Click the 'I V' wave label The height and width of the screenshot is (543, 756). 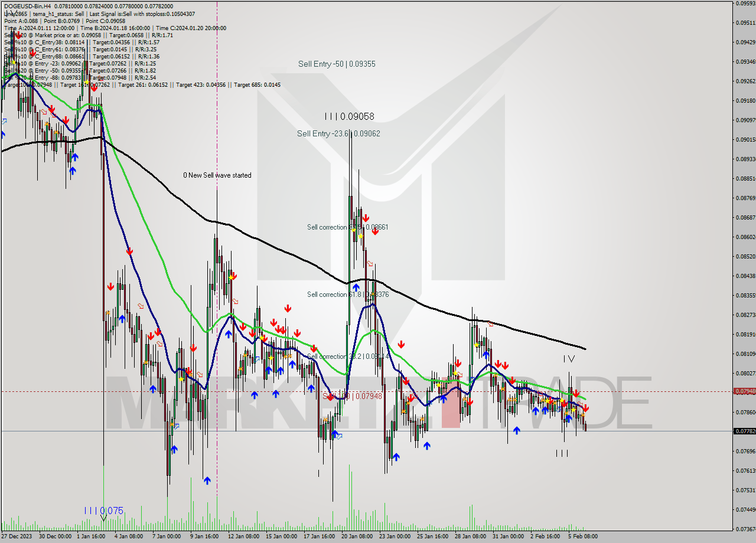pyautogui.click(x=568, y=358)
